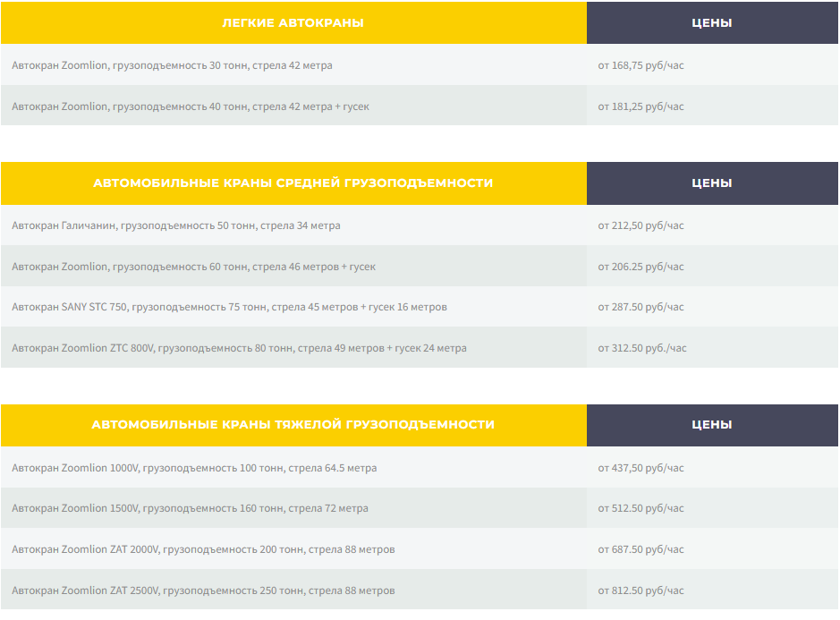840x620 pixels.
Task: Select the Zoomlion 1000V crane row
Action: coord(194,468)
